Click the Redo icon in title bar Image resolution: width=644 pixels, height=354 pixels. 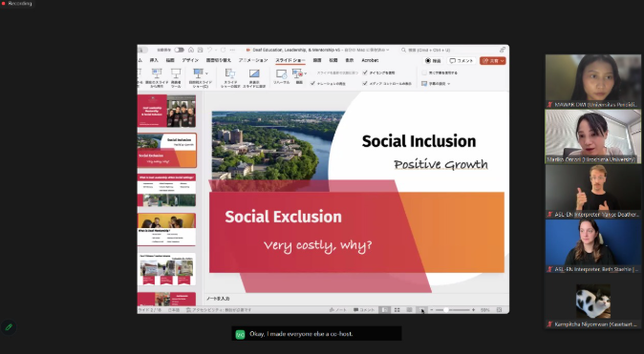click(x=223, y=50)
